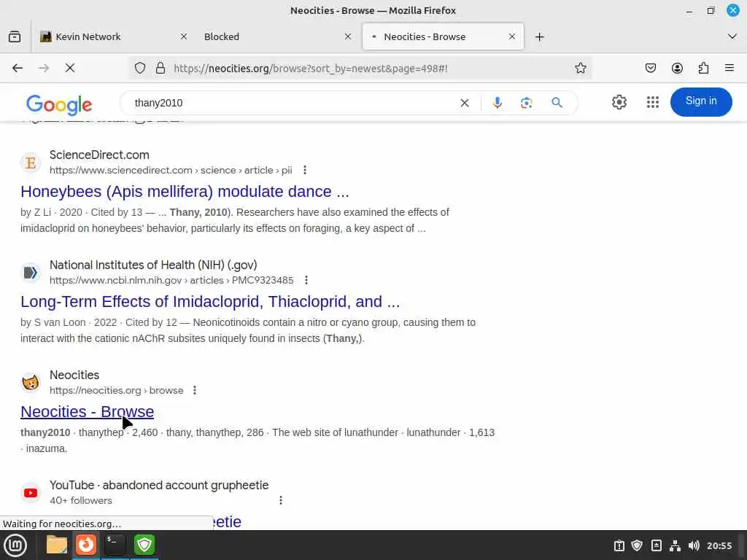
Task: Open tracking protection shield in address bar
Action: (139, 68)
